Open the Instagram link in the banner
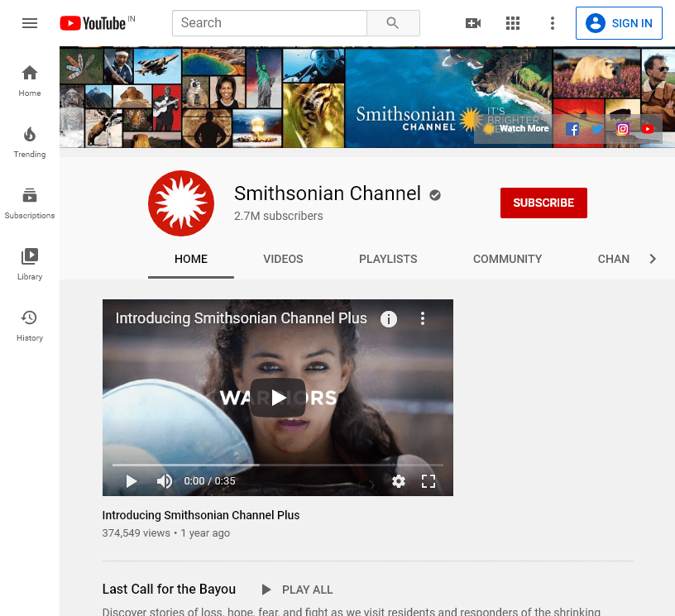Viewport: 675px width, 616px height. 623,129
